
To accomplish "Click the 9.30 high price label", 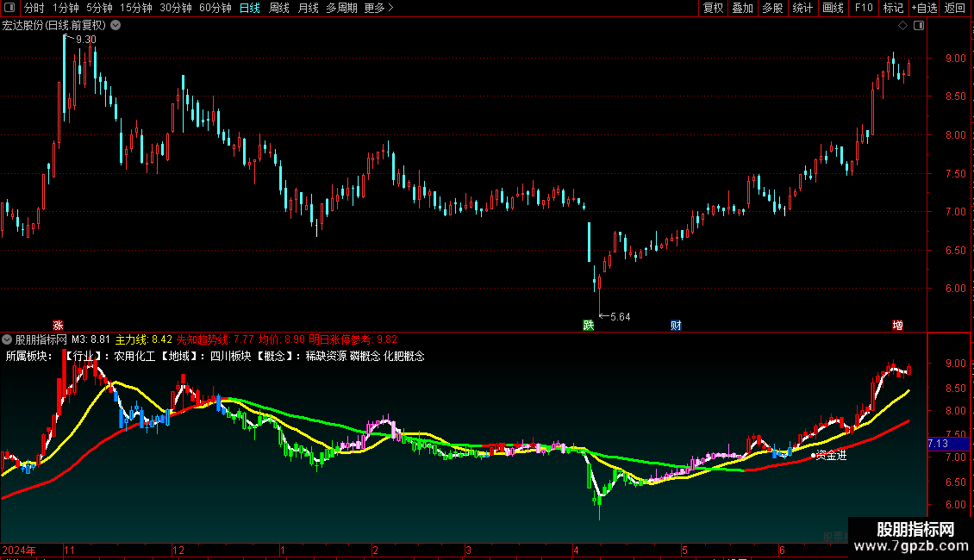I will pyautogui.click(x=85, y=39).
